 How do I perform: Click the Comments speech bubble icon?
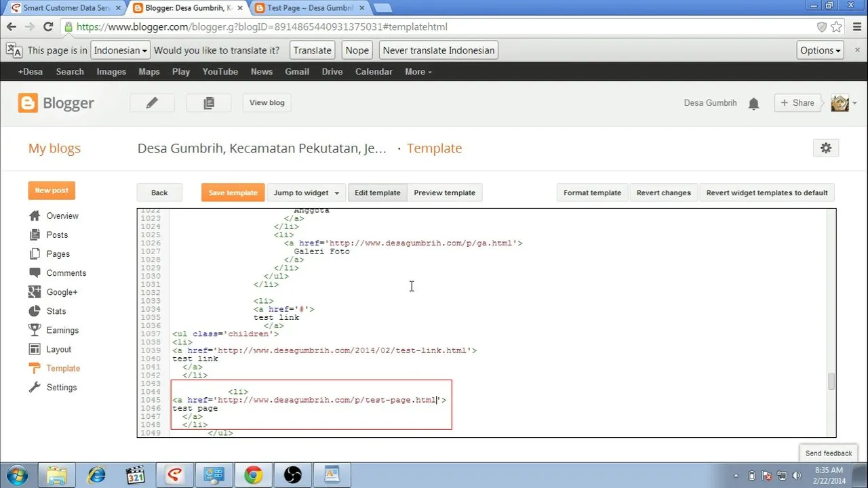tap(35, 273)
